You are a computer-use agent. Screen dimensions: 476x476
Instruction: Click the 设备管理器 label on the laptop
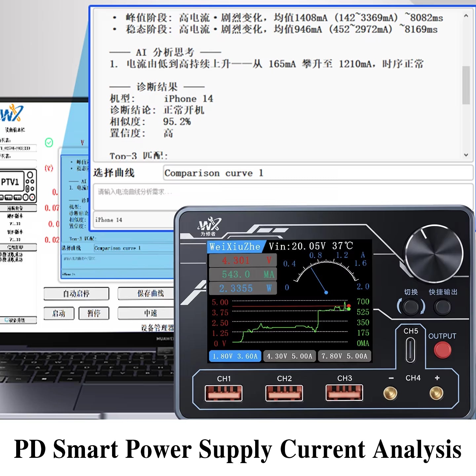pos(157,328)
